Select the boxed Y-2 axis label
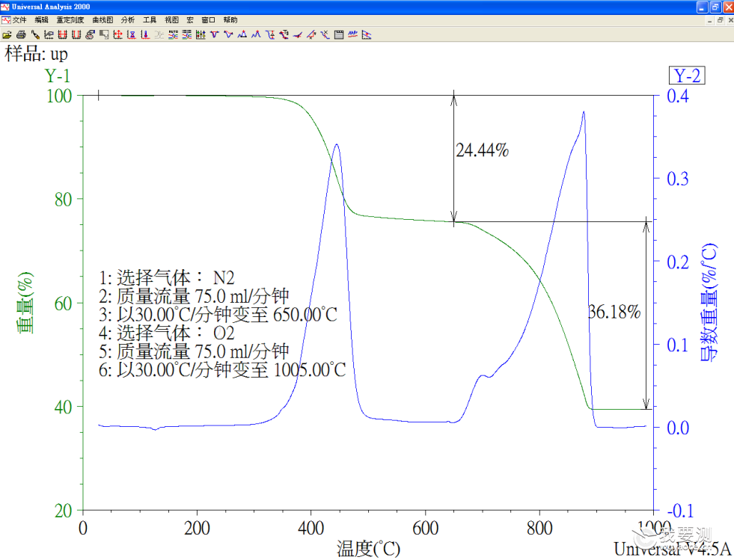 click(x=687, y=76)
